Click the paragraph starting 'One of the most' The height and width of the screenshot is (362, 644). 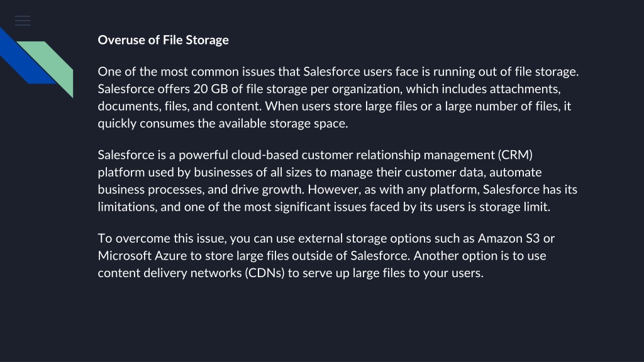[x=338, y=97]
